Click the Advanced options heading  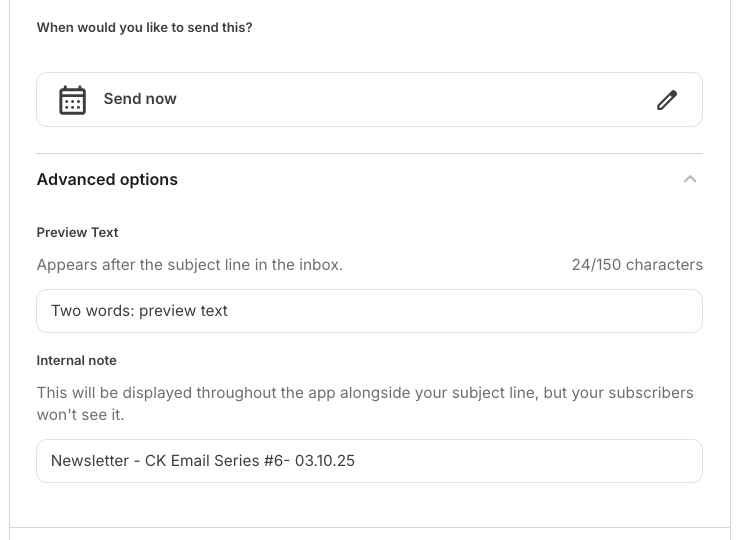(x=107, y=179)
